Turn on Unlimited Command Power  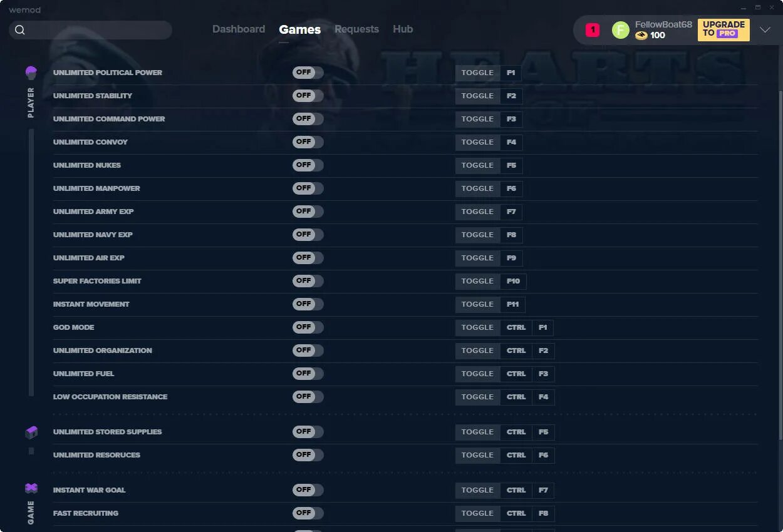pos(308,119)
